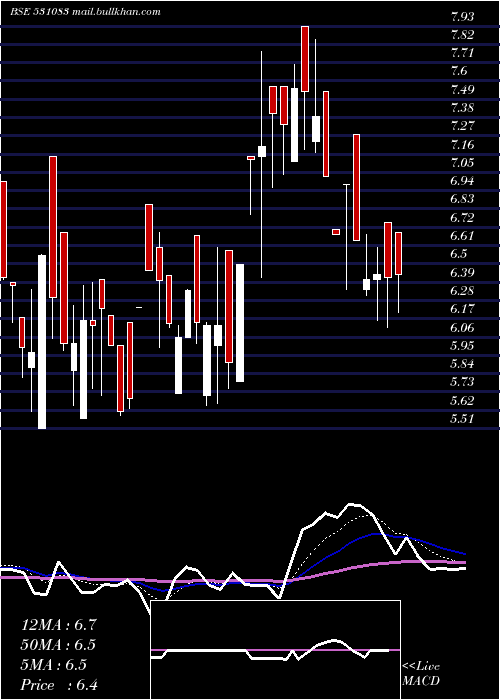Image resolution: width=500 pixels, height=700 pixels.
Task: Select the 7.38 price level label
Action: (462, 108)
